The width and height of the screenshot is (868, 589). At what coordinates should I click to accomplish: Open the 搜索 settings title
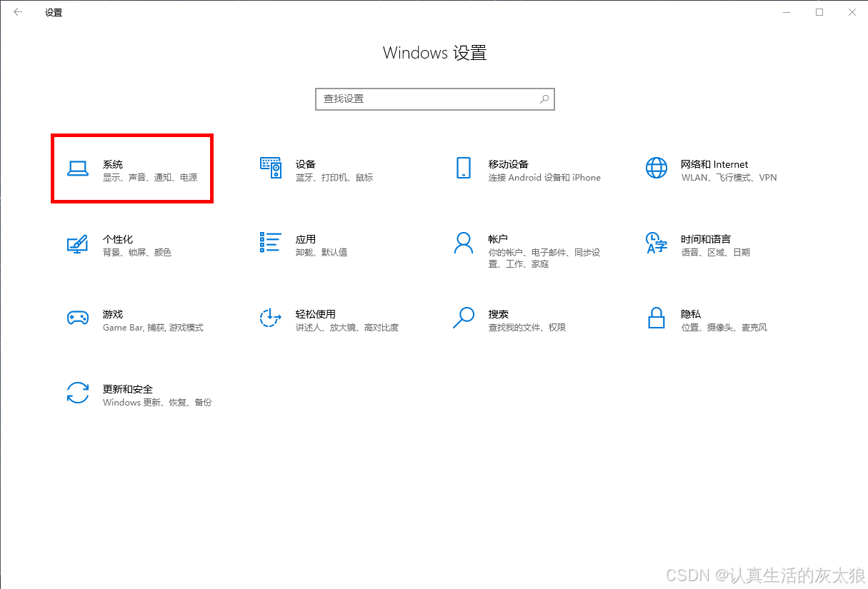499,314
